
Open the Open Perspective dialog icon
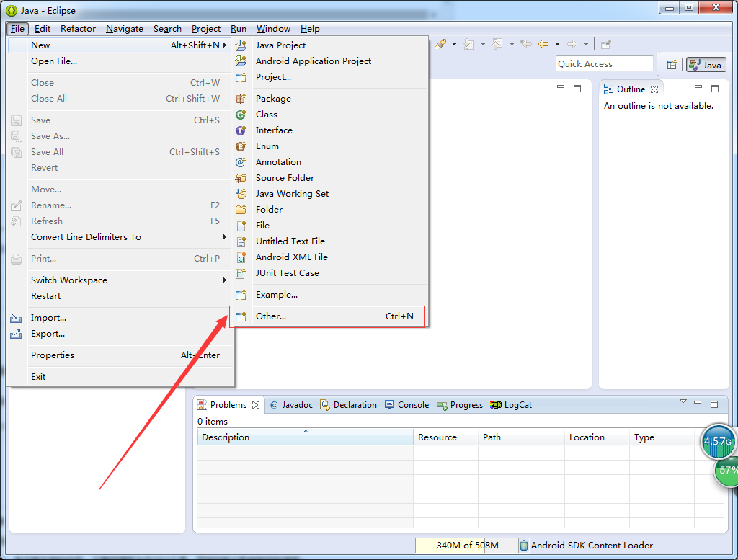coord(672,64)
